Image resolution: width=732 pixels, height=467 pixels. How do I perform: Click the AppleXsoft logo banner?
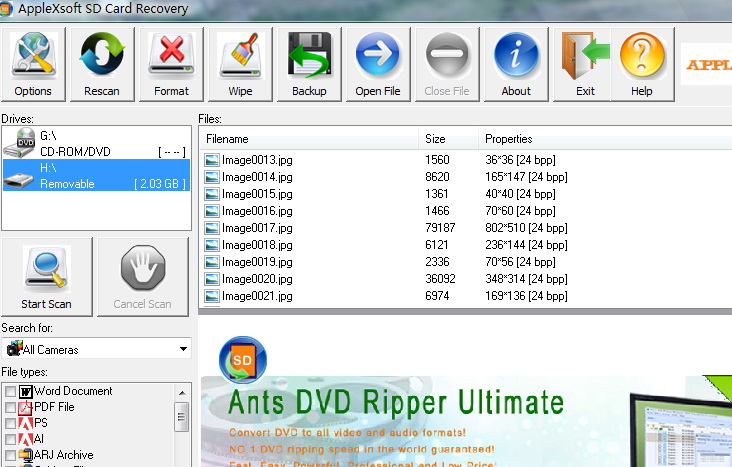pos(706,64)
